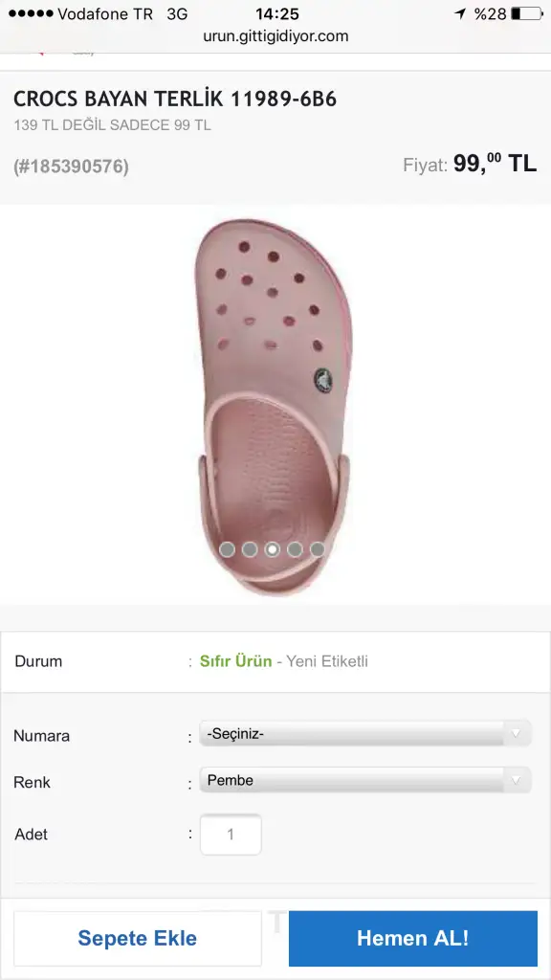Tap the active third carousel dot
This screenshot has height=980, width=551.
pos(273,549)
